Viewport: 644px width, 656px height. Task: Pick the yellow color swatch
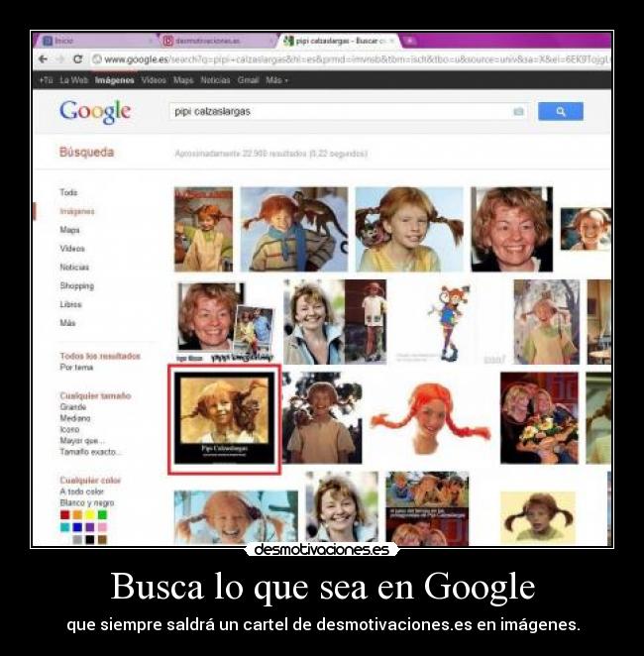click(x=90, y=514)
